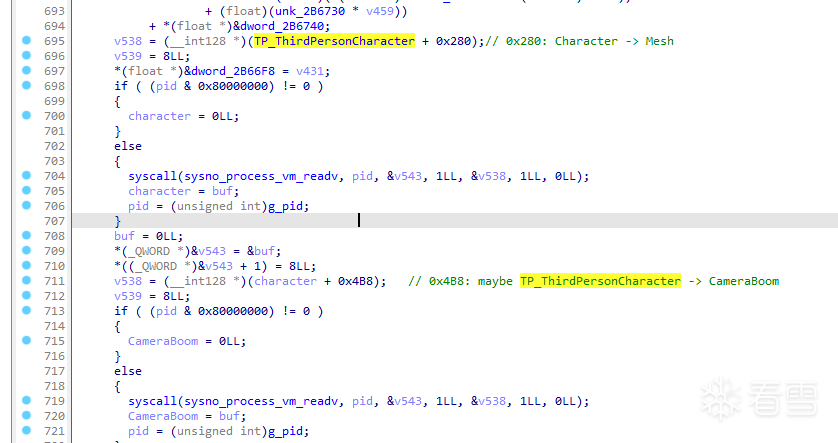Click sysno_process_vm_readv on line 704
The image size is (838, 443).
pos(261,176)
